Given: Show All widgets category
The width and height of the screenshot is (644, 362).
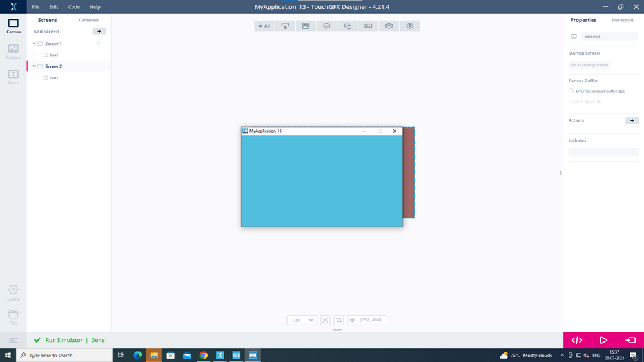Looking at the screenshot, I should click(x=264, y=26).
